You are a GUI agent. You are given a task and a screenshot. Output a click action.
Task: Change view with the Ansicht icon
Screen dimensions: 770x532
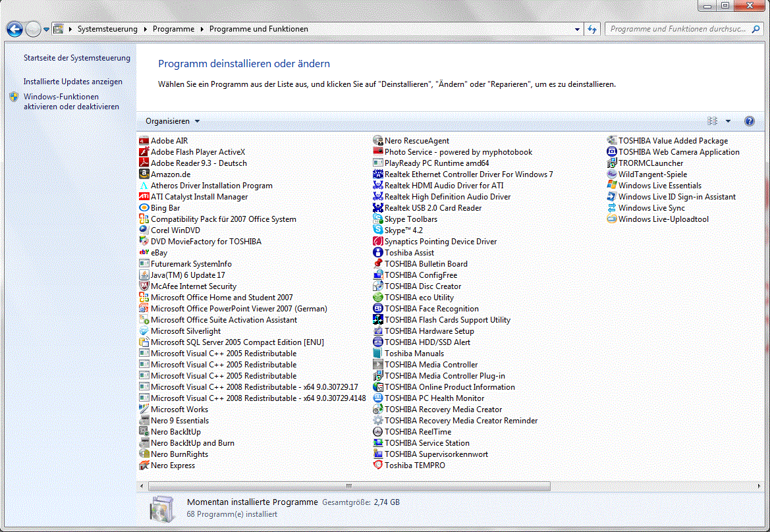coord(713,121)
